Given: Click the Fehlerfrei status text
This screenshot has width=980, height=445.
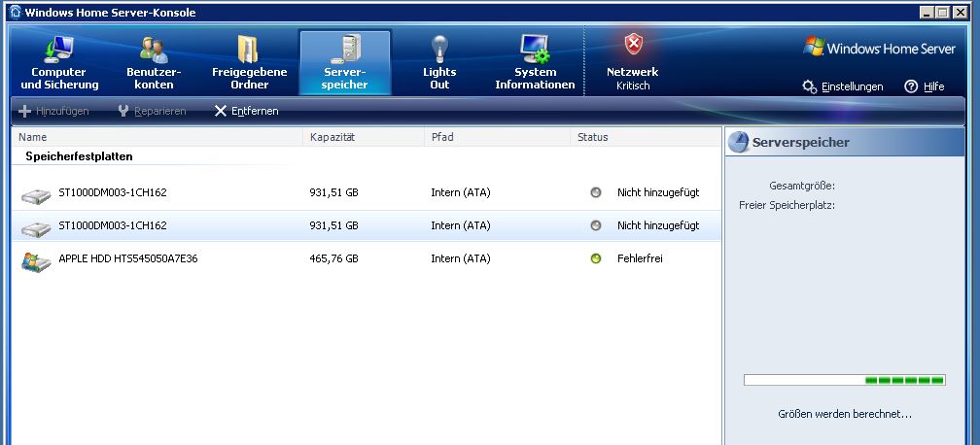Looking at the screenshot, I should tap(640, 258).
